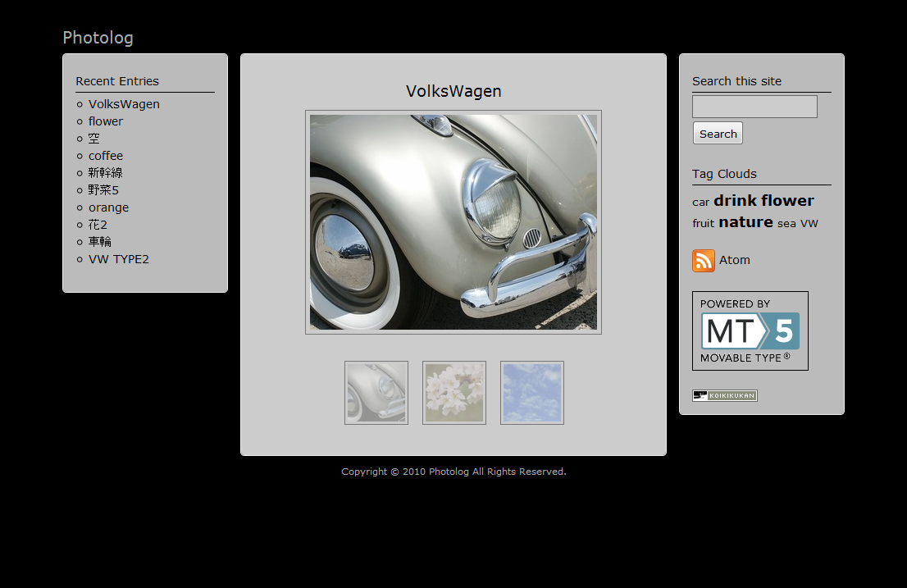Open the 新幹線 recent entry

point(105,173)
